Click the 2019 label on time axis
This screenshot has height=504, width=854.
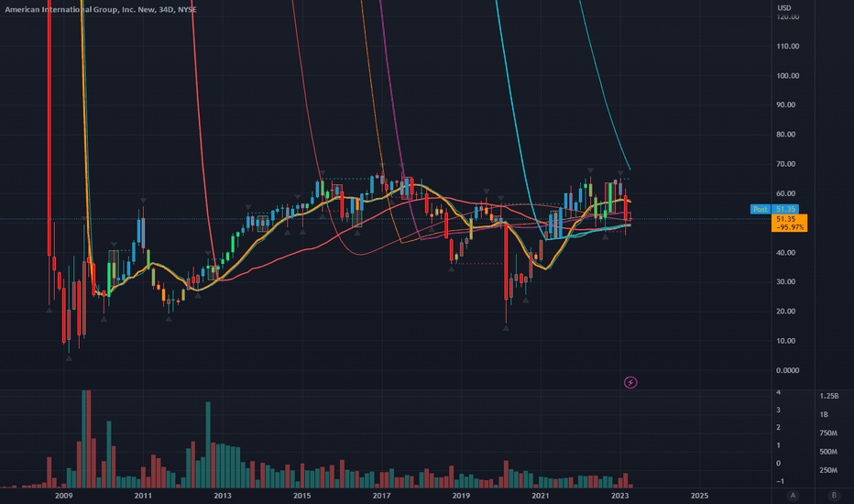461,495
